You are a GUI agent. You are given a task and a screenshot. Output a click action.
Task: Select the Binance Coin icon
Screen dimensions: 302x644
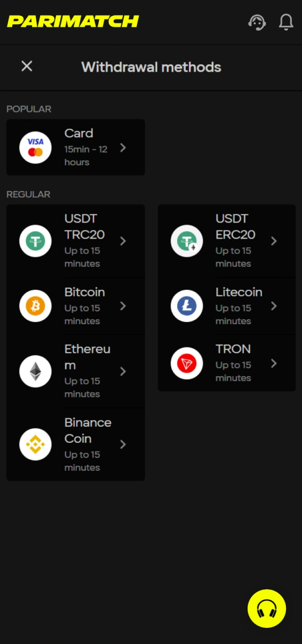[35, 444]
